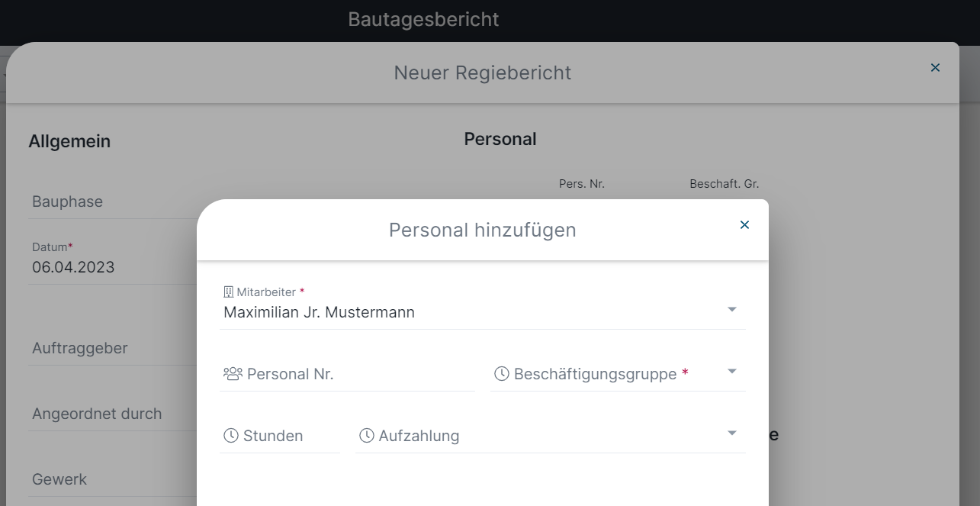Click the Auftraggeber field
This screenshot has width=980, height=506.
tap(113, 348)
